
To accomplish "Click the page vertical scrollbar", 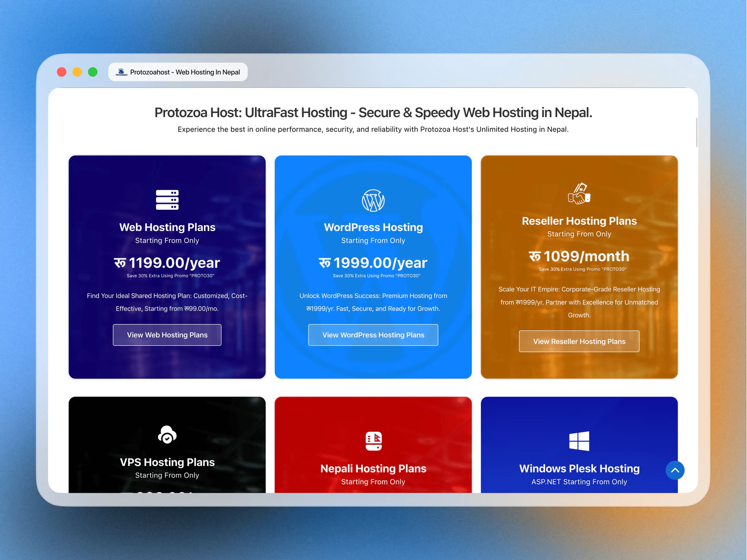I will point(696,132).
